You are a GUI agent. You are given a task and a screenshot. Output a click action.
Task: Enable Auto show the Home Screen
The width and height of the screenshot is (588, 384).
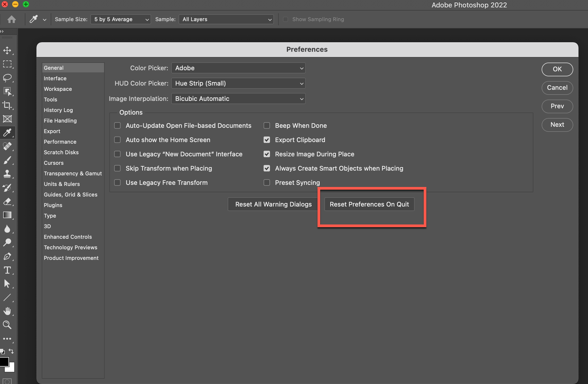tap(118, 140)
